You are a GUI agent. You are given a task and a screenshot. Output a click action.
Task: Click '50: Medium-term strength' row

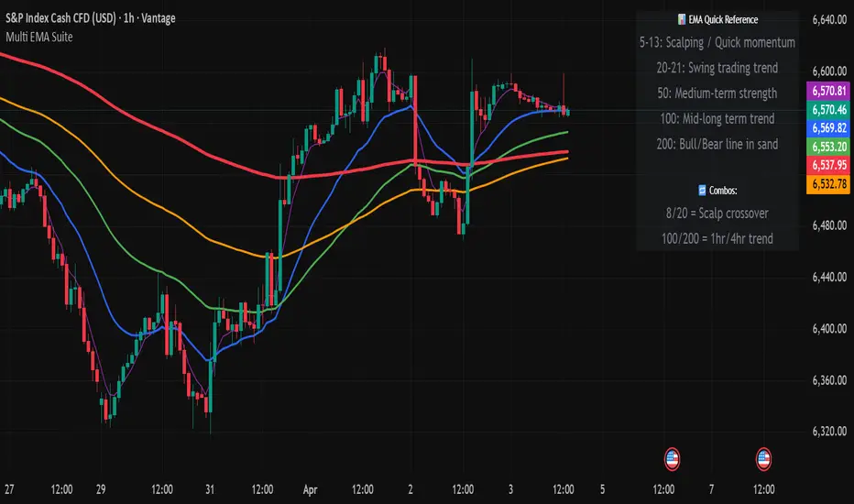pos(717,93)
